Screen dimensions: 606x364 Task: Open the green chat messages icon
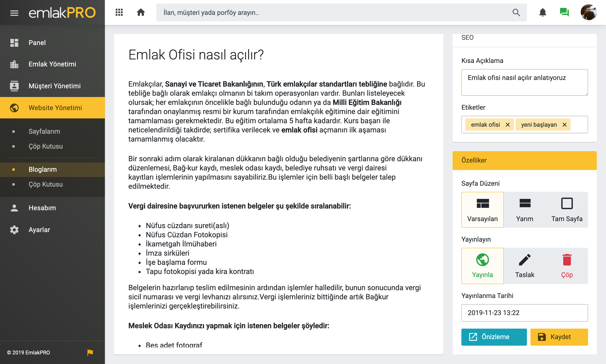(564, 12)
